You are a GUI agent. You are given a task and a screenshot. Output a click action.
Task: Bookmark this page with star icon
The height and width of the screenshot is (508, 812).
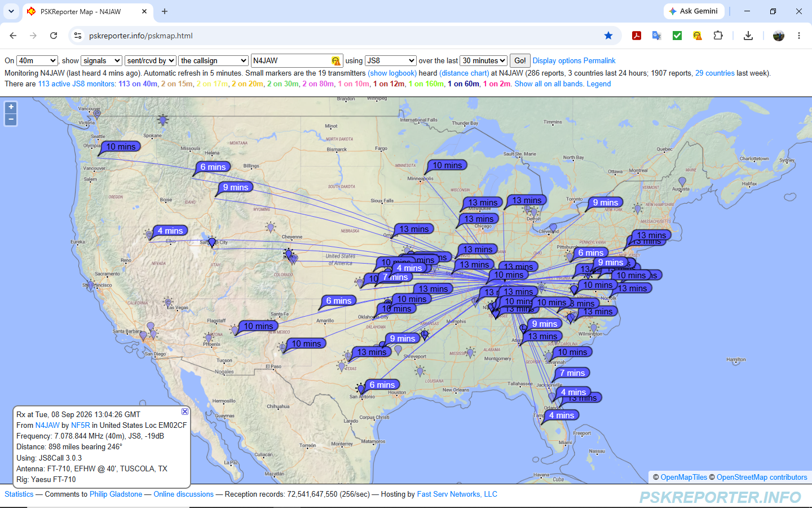(608, 36)
